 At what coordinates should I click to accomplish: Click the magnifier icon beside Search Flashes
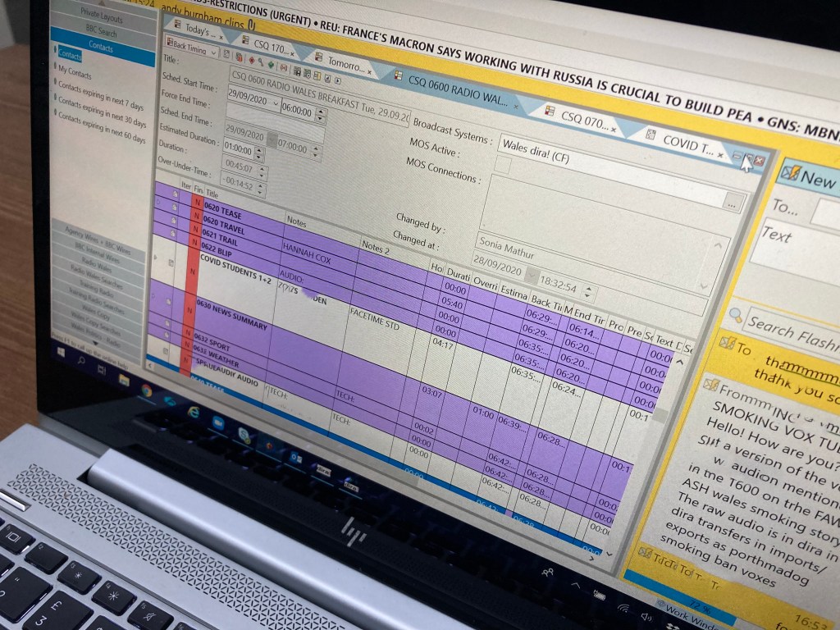(736, 315)
